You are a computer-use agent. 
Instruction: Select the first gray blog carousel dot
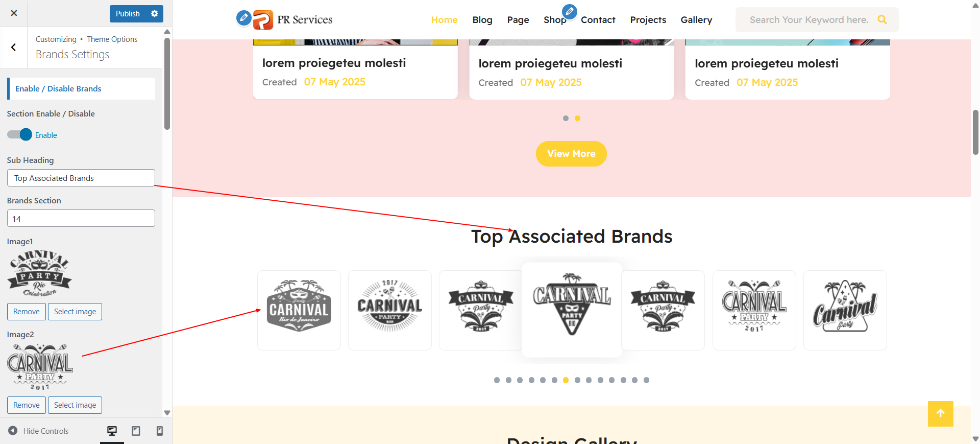point(566,119)
